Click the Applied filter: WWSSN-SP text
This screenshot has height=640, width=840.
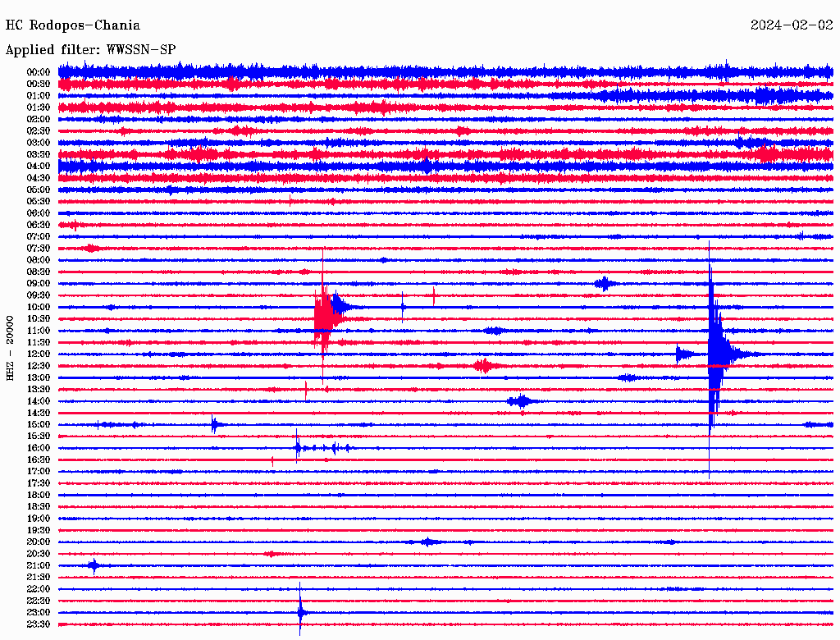[x=90, y=49]
